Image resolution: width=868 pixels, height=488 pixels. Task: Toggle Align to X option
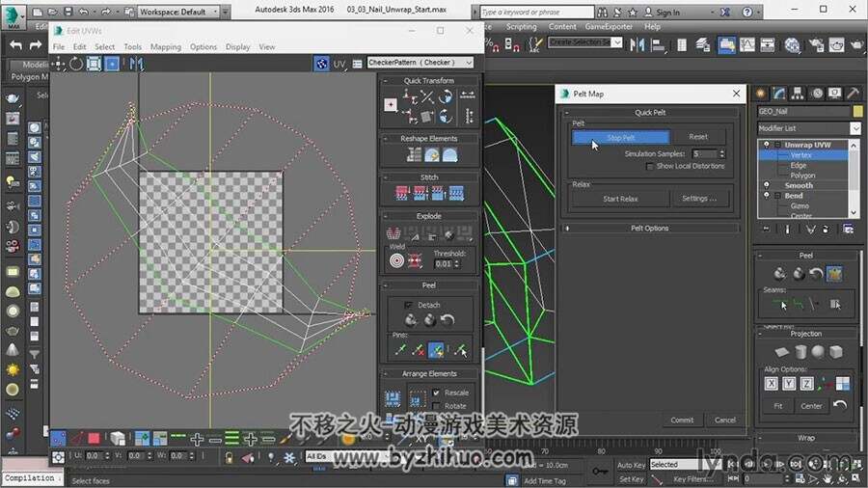(772, 384)
